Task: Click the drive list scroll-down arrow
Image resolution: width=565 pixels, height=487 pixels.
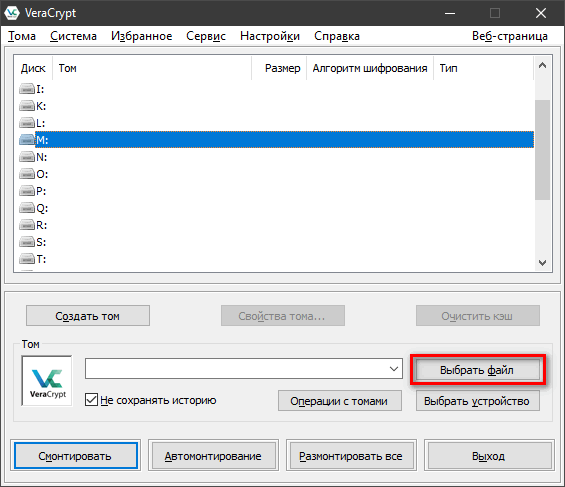Action: click(542, 263)
